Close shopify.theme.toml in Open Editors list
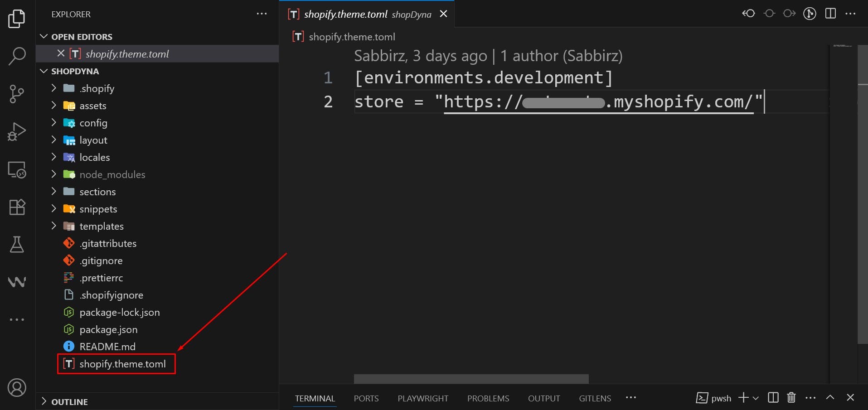Screen dimensions: 868x410 pyautogui.click(x=61, y=53)
